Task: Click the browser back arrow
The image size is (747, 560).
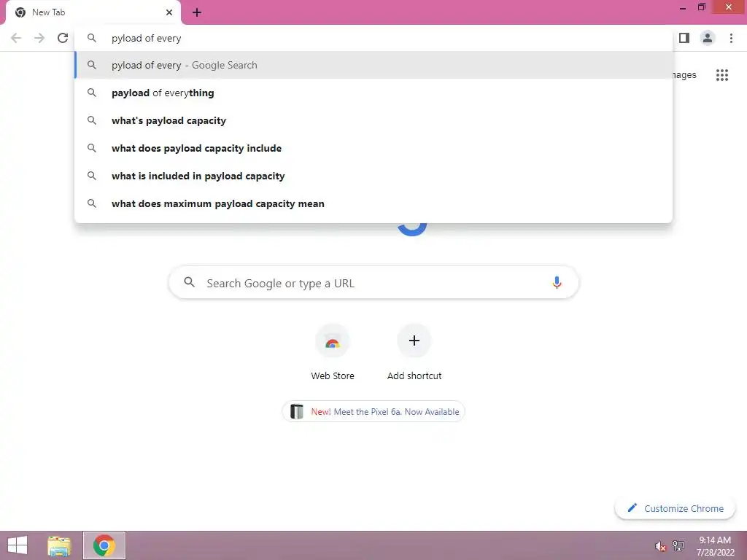Action: (x=16, y=38)
